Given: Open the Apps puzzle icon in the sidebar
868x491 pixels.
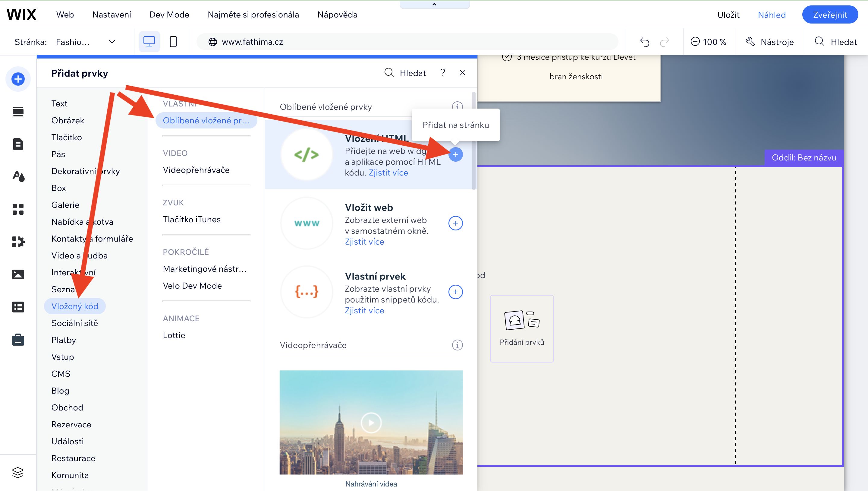Looking at the screenshot, I should (18, 242).
